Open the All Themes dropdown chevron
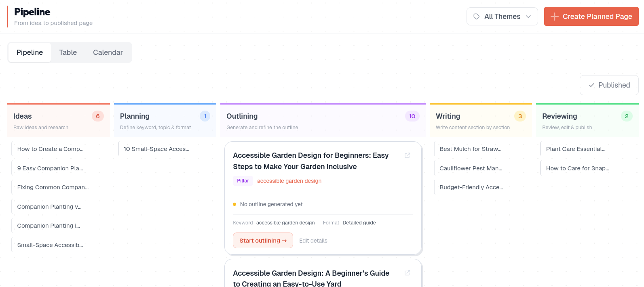This screenshot has height=287, width=644. pos(528,17)
